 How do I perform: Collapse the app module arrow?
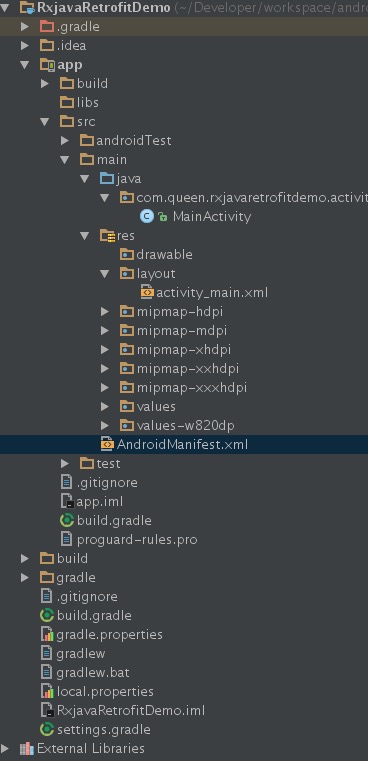pos(25,65)
